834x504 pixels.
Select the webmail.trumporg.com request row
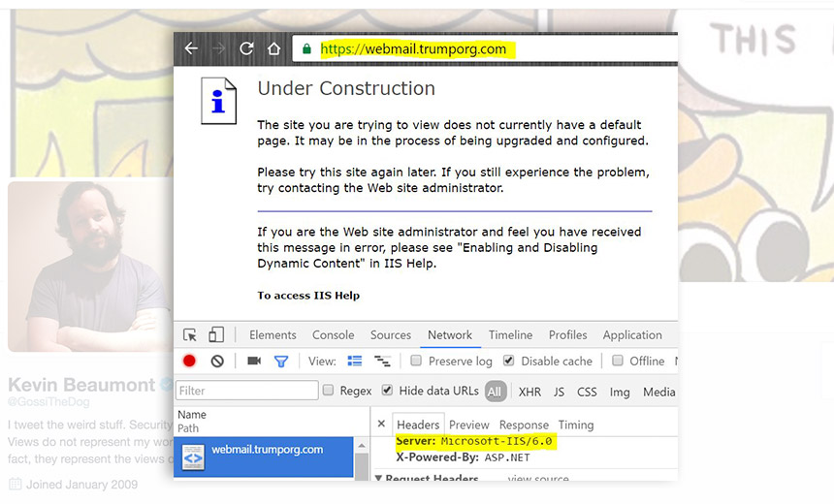pos(264,457)
